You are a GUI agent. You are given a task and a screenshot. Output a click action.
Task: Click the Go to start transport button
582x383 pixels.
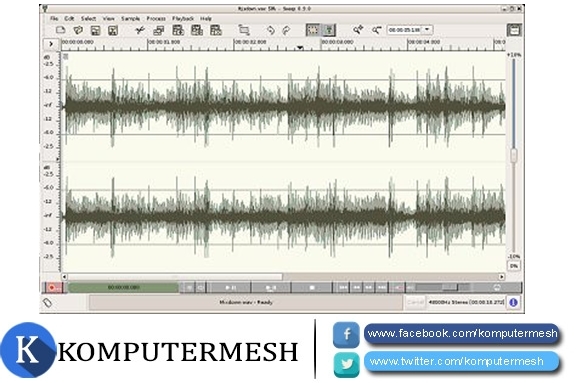click(343, 288)
